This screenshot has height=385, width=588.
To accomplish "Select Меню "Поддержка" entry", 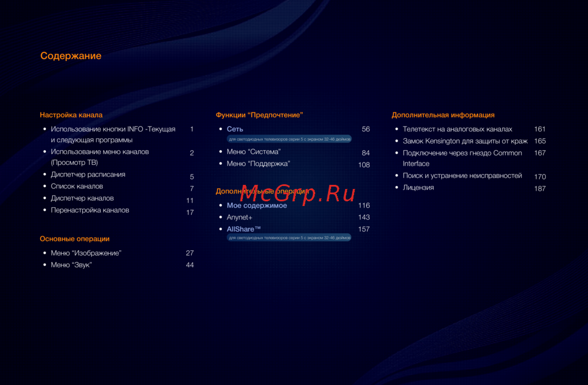I will pos(258,164).
